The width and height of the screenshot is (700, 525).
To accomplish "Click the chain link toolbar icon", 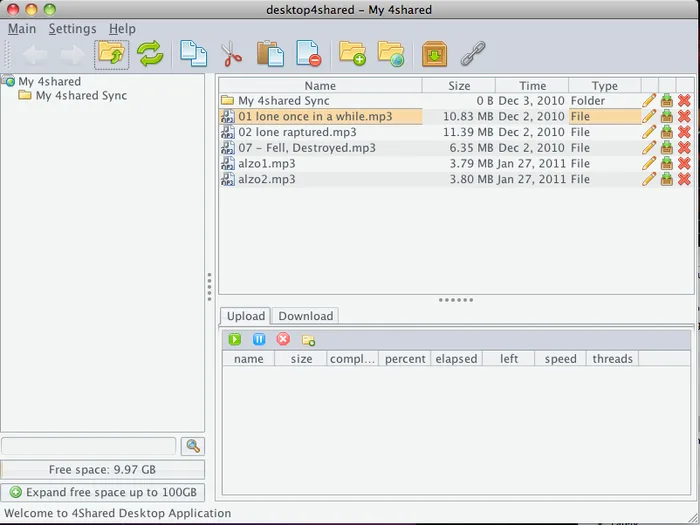I will click(x=473, y=54).
